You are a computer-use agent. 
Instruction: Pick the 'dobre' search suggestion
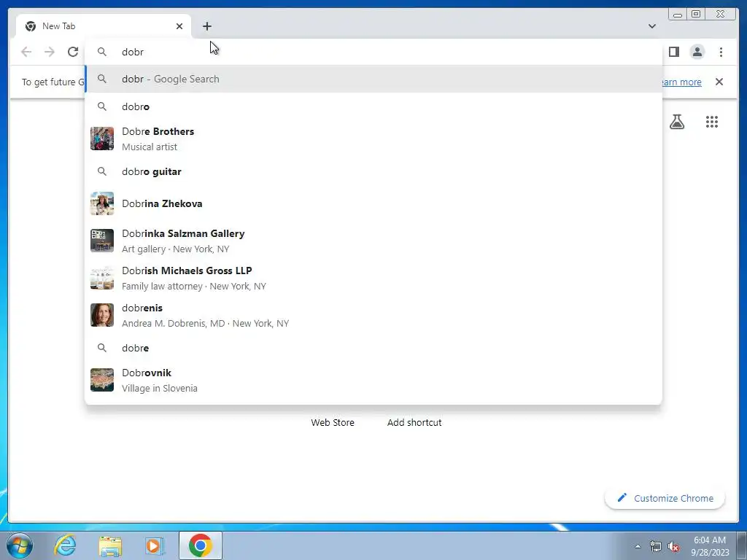(373, 348)
